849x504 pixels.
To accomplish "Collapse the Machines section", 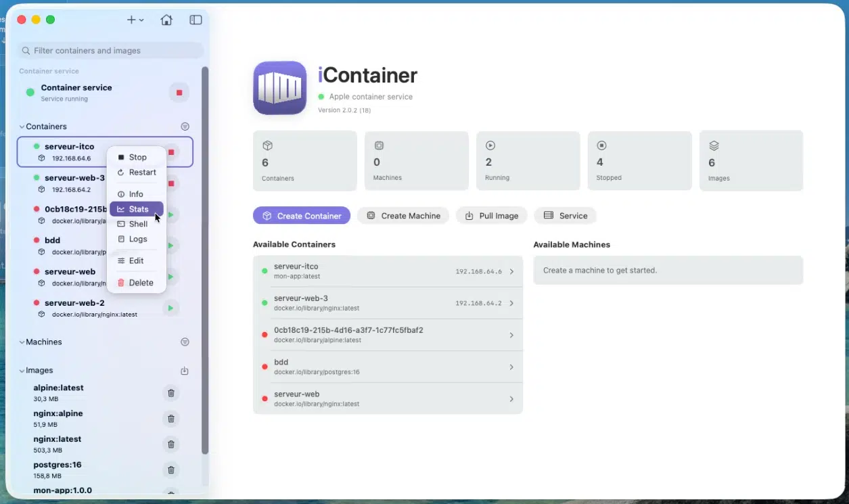I will pyautogui.click(x=22, y=342).
